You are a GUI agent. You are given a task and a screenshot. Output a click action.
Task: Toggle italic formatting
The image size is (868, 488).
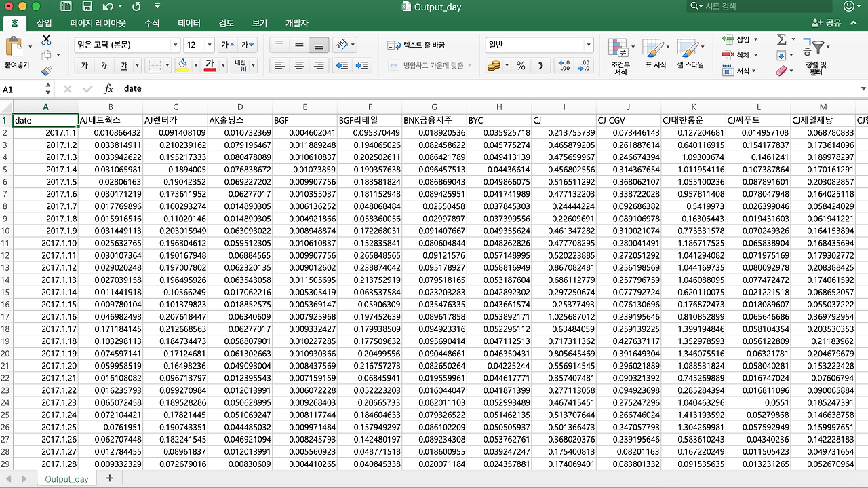tap(104, 65)
